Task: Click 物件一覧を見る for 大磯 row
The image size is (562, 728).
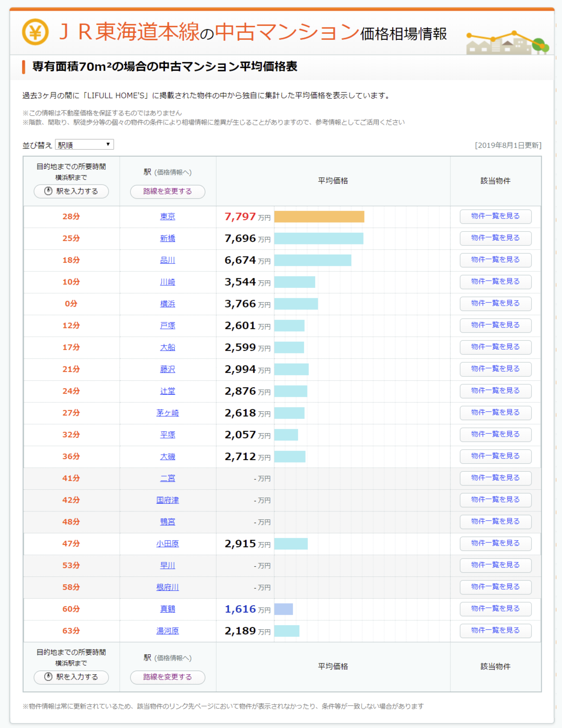Action: click(x=496, y=456)
